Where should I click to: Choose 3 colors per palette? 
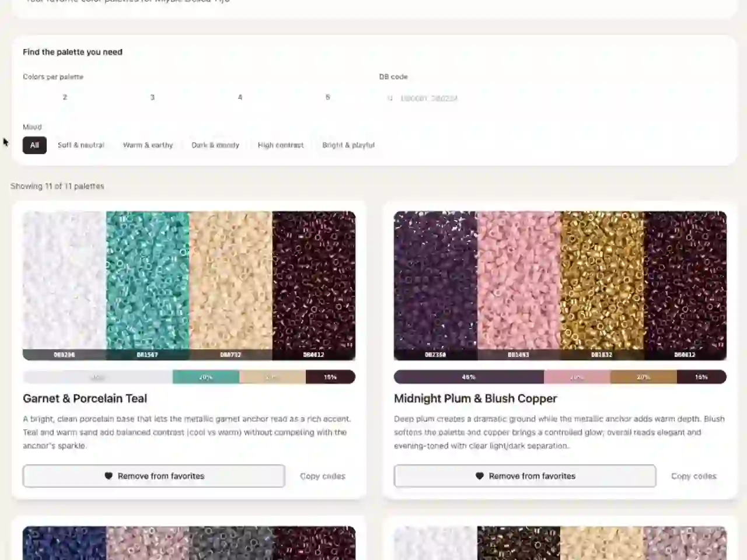[x=152, y=97]
